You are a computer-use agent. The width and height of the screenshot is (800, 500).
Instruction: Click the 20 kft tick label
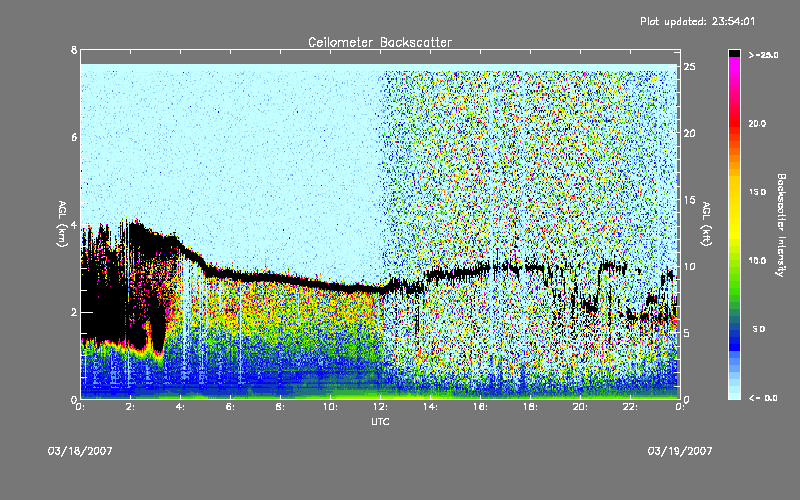pos(689,133)
